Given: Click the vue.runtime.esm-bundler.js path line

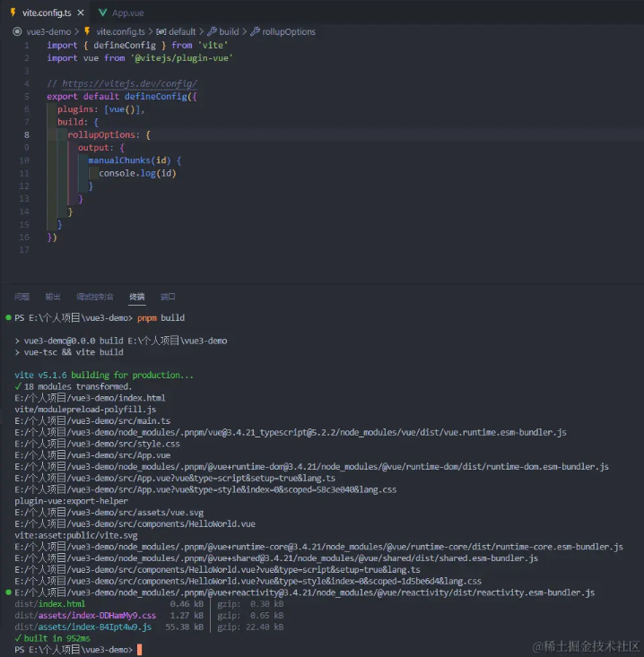Looking at the screenshot, I should coord(291,432).
